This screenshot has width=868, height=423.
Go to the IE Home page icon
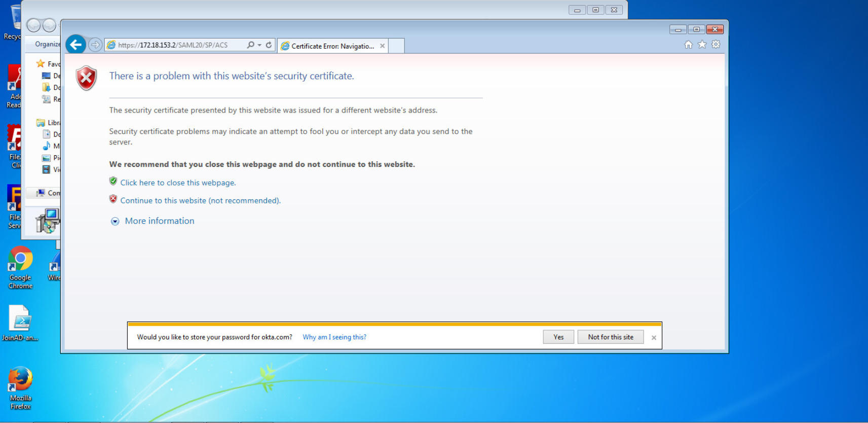688,45
